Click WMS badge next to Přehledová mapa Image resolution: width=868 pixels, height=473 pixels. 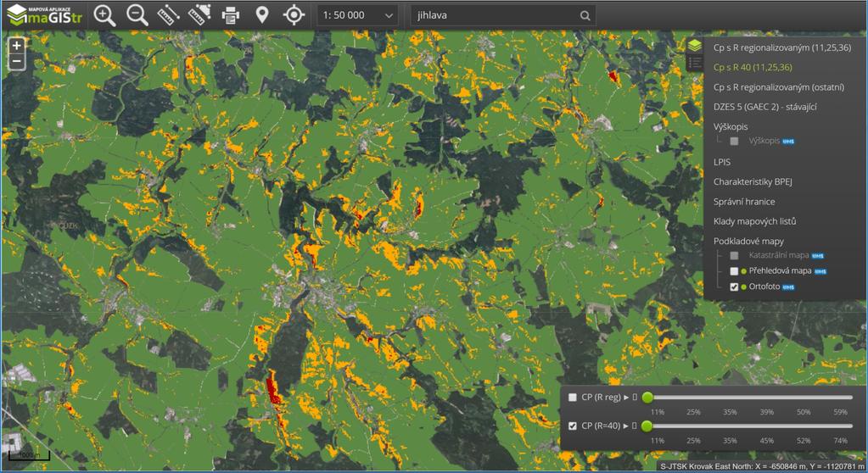point(820,271)
